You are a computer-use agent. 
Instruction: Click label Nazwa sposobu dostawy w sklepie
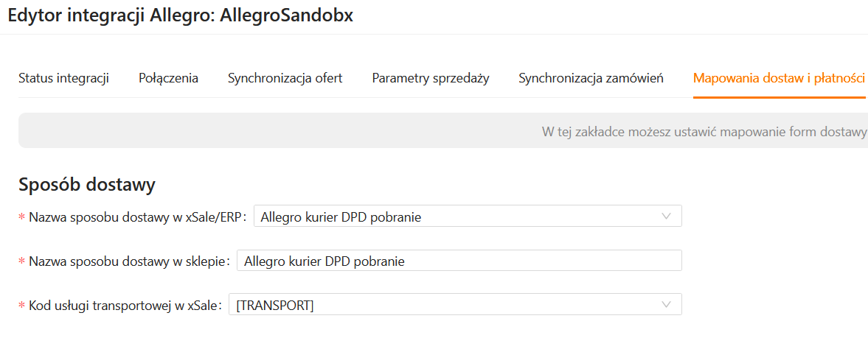(x=128, y=261)
